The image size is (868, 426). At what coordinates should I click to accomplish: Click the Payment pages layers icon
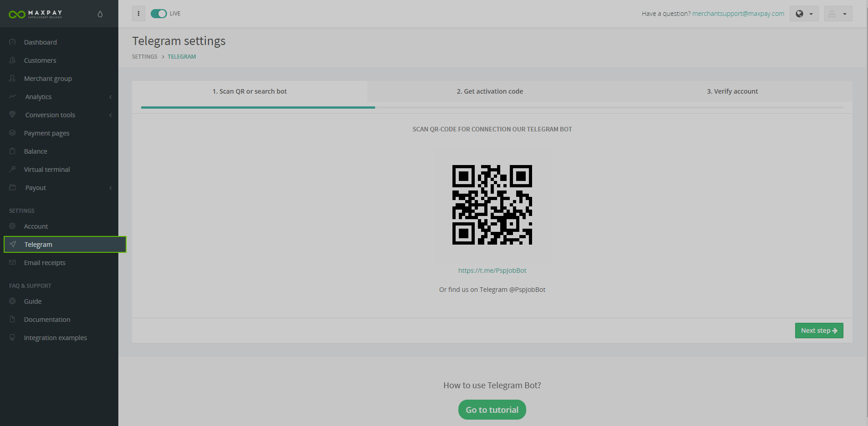click(12, 133)
